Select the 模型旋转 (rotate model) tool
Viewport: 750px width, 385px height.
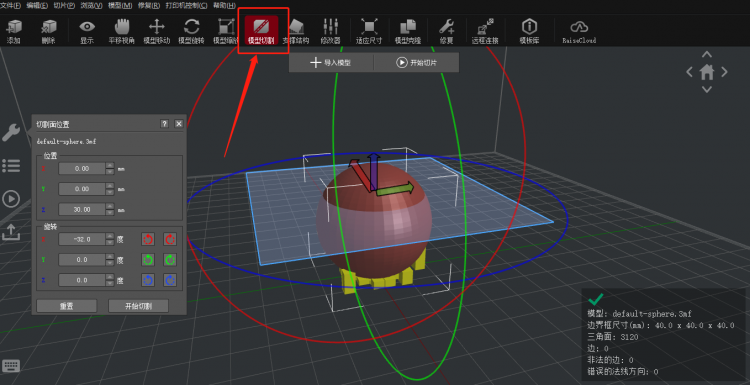point(191,31)
